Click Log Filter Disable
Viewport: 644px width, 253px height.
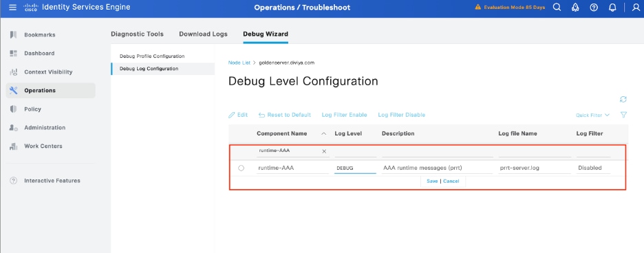(401, 115)
